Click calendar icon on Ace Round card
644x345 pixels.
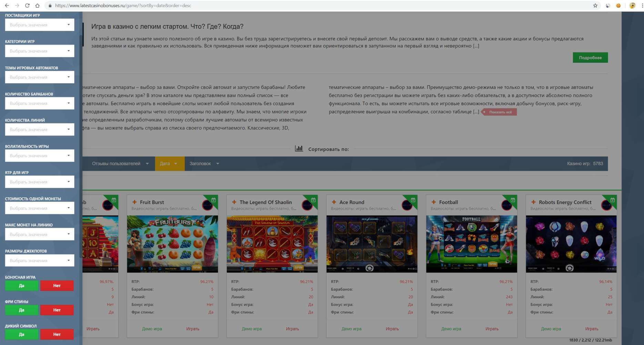[413, 200]
